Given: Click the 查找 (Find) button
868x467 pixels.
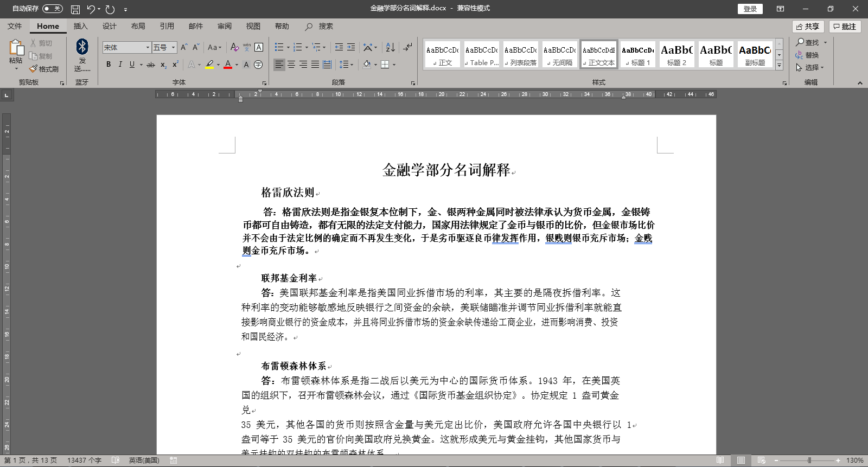Looking at the screenshot, I should tap(808, 42).
